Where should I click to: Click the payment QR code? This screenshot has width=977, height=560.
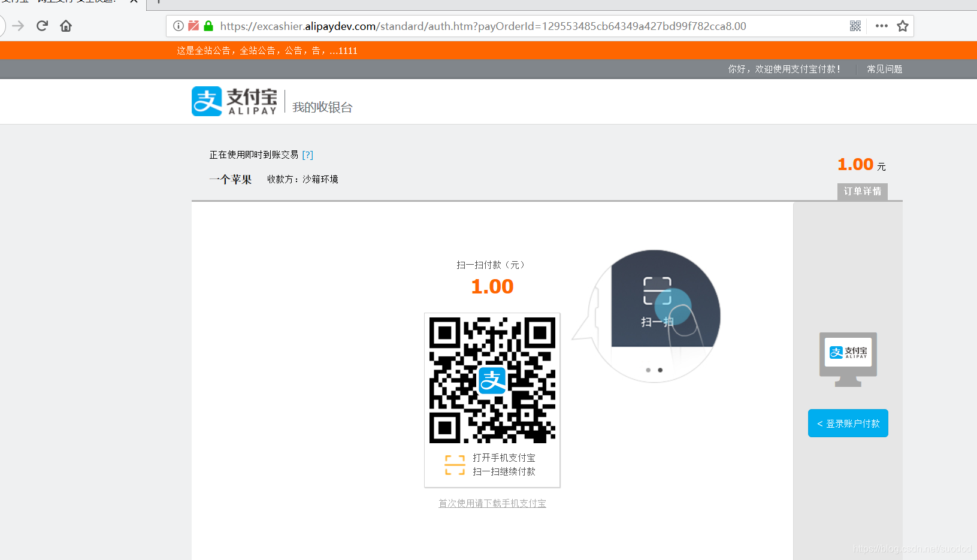[x=492, y=380]
